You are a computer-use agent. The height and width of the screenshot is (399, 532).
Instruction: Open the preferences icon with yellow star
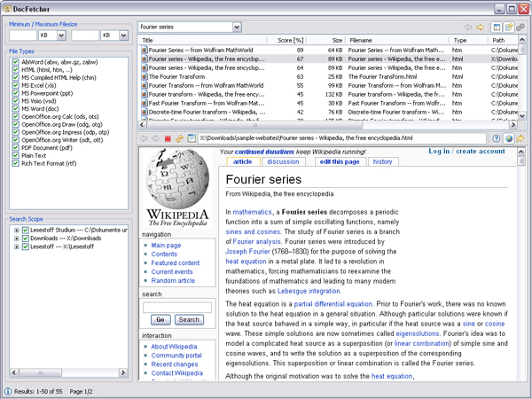point(509,27)
